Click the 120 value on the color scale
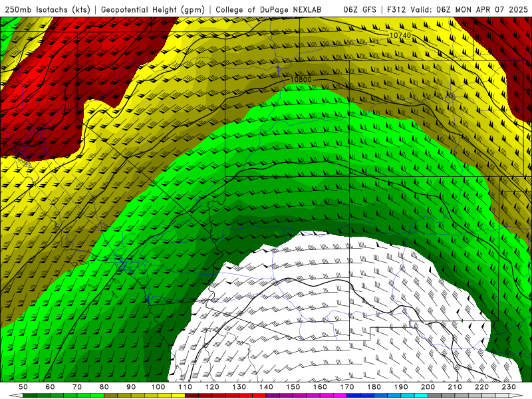The image size is (532, 399). [x=212, y=387]
